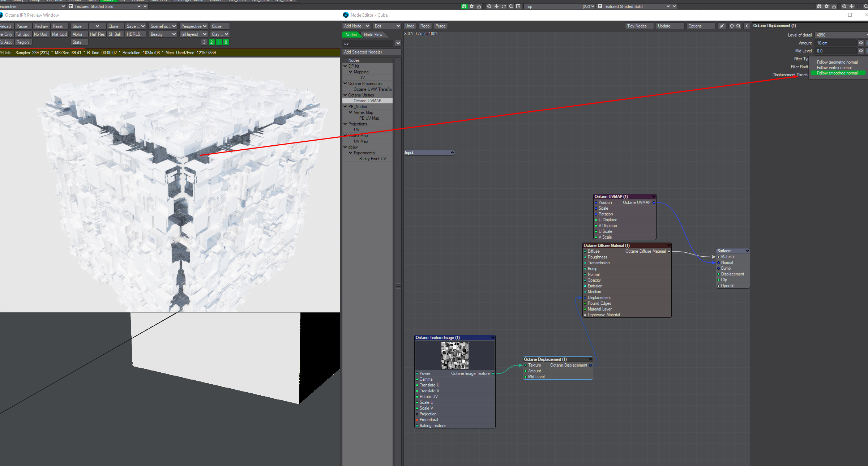Open the Add Node dropdown

356,26
